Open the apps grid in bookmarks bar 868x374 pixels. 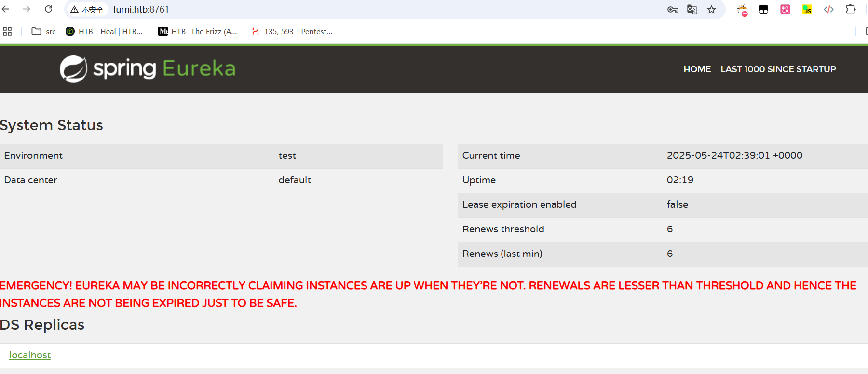point(7,31)
